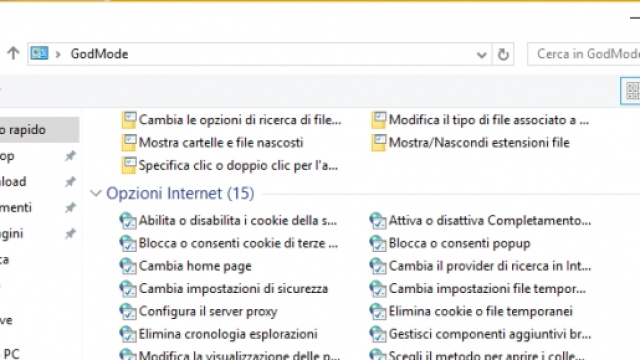Open Specifica clic o doppio clic per l'a...
Viewport: 640px width, 360px height.
pos(238,165)
